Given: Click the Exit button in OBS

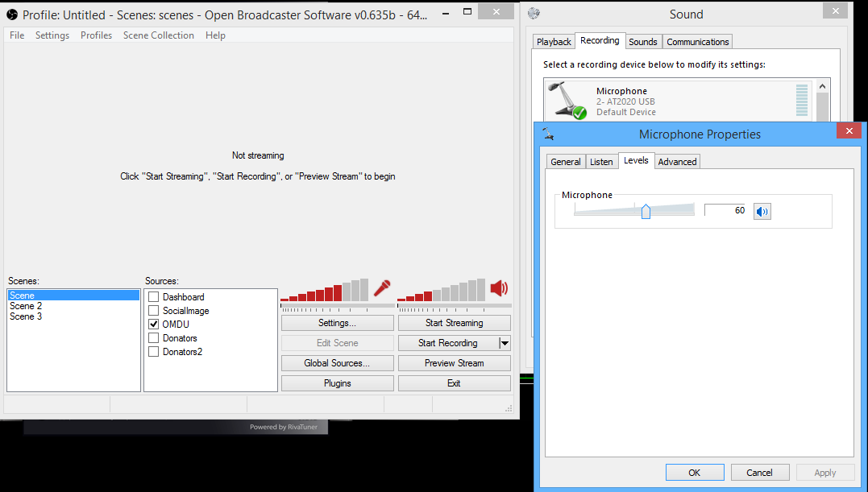Looking at the screenshot, I should coord(455,383).
